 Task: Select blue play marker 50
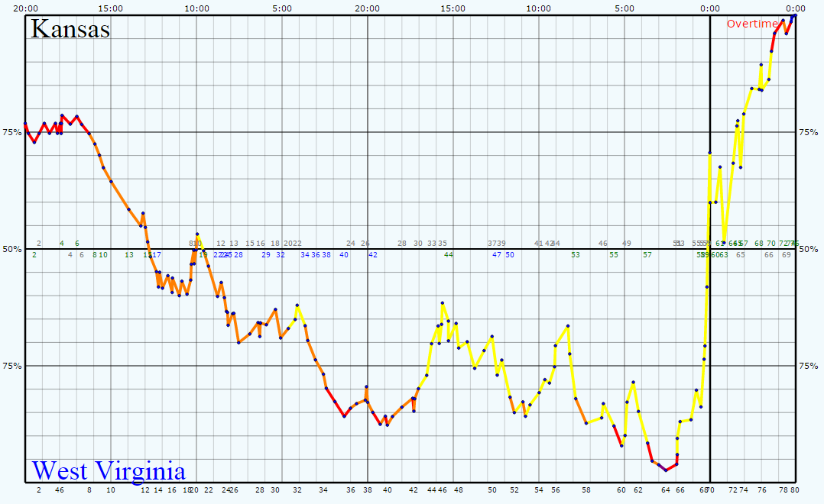509,255
